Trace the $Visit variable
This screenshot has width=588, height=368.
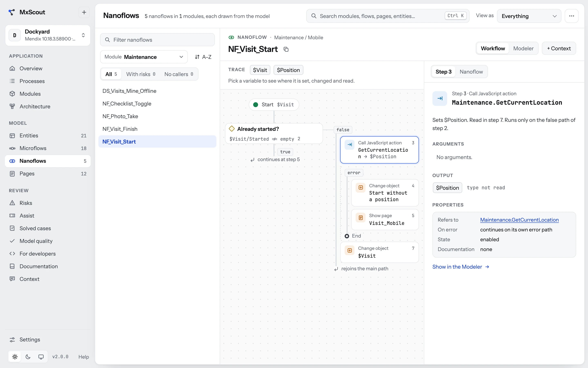[260, 70]
